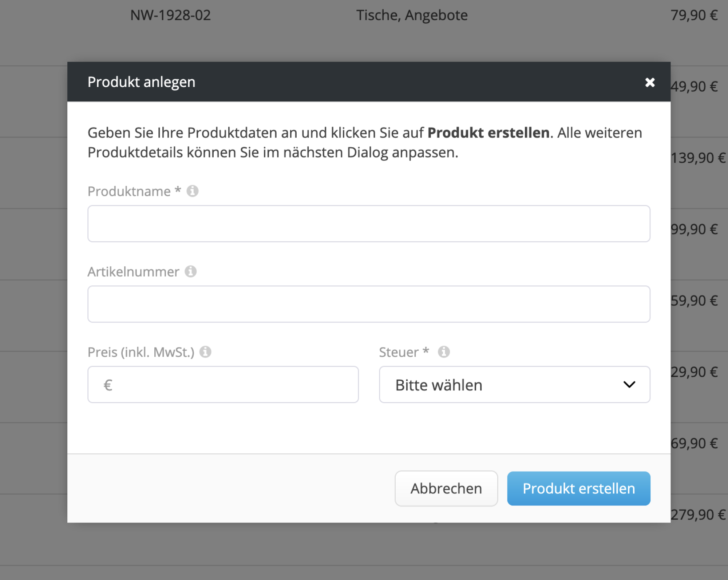Click the price input to enter an amount
Screen dimensions: 728x580
tap(223, 385)
